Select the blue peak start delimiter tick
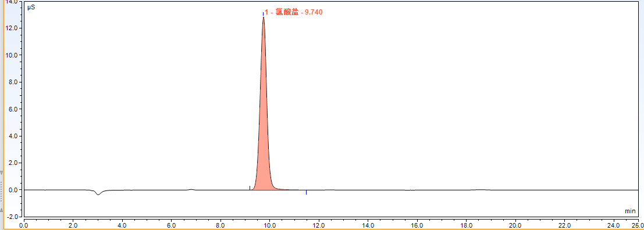644x230 pixels. pyautogui.click(x=250, y=188)
